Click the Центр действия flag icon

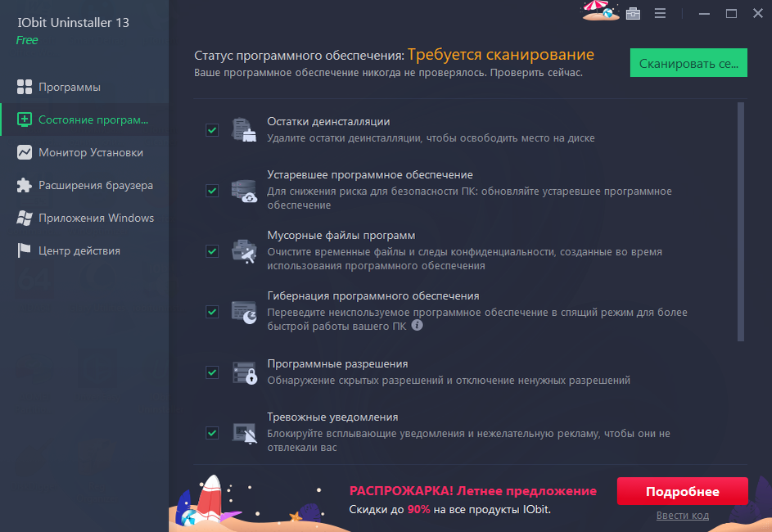tap(24, 250)
